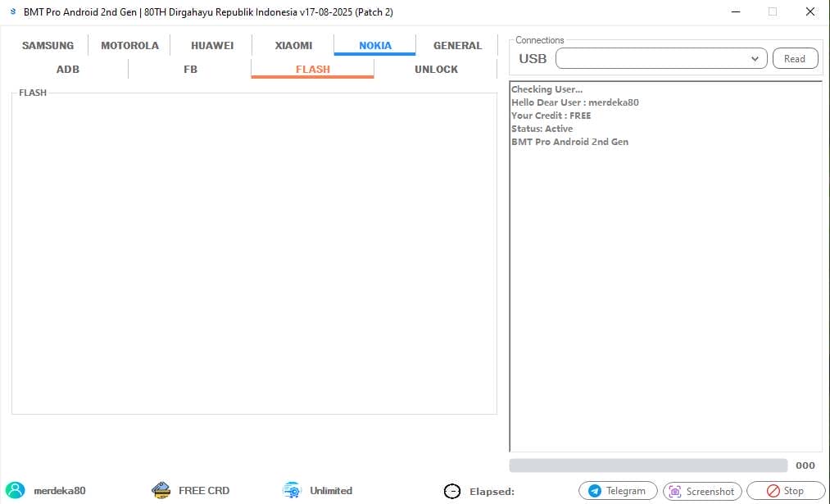Click the Elapsed clock icon

pyautogui.click(x=451, y=491)
